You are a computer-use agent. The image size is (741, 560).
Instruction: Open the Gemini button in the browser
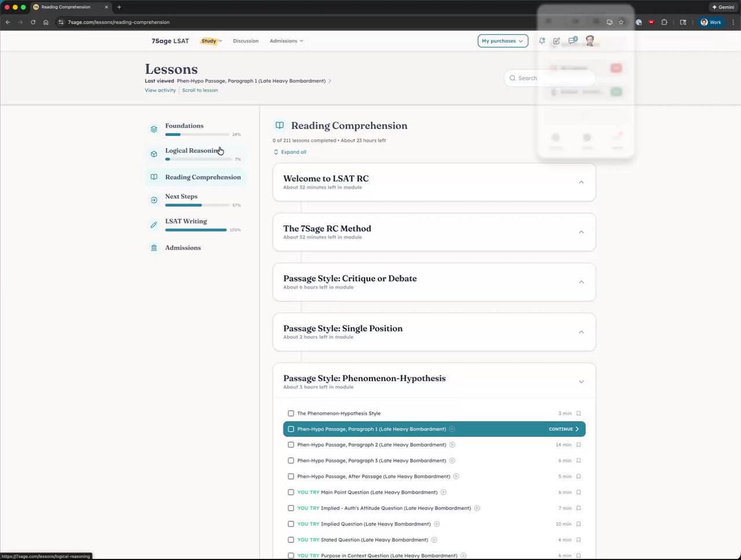coord(723,7)
